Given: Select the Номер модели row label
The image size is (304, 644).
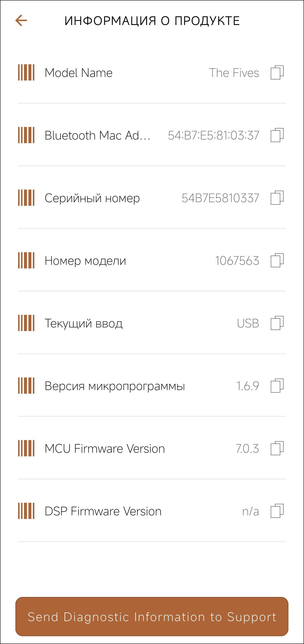Looking at the screenshot, I should click(85, 261).
